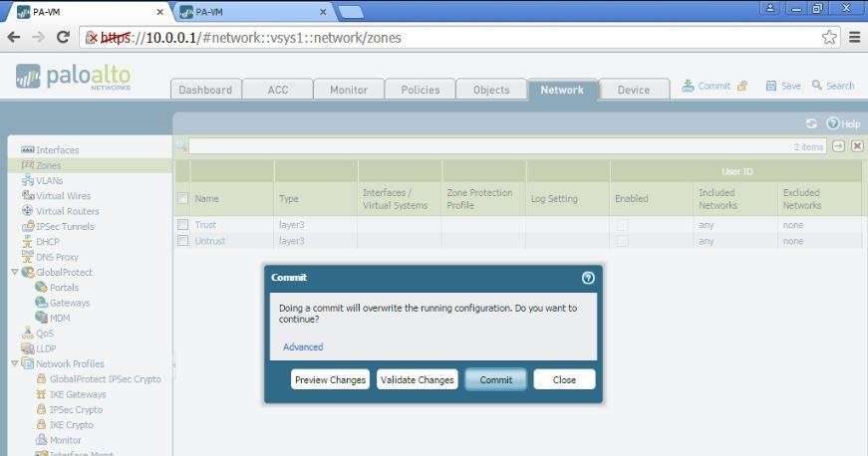Image resolution: width=868 pixels, height=456 pixels.
Task: Click the Save disk icon
Action: [x=770, y=87]
